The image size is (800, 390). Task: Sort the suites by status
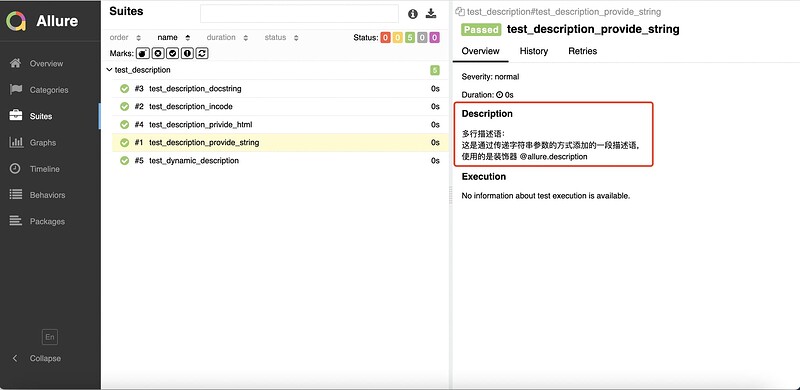pyautogui.click(x=281, y=38)
